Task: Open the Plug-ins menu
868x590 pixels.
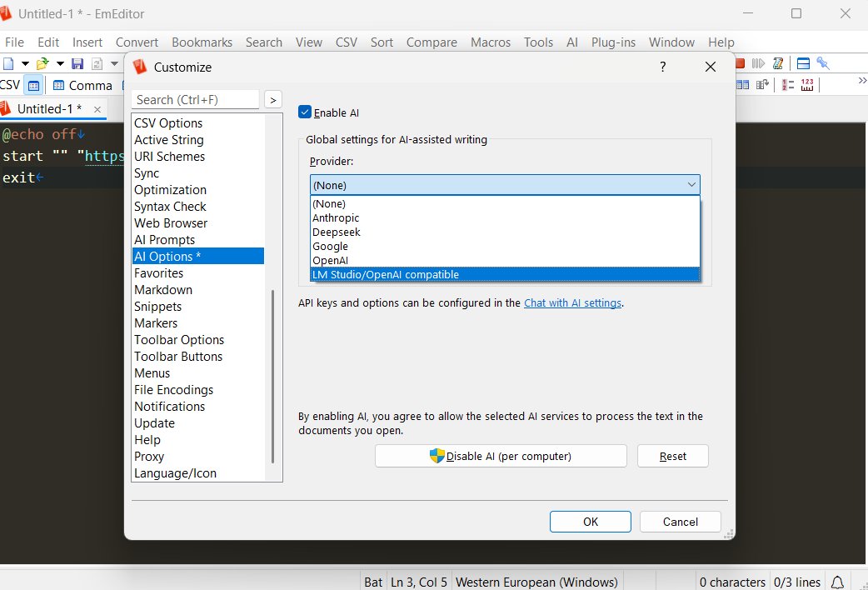Action: coord(613,42)
